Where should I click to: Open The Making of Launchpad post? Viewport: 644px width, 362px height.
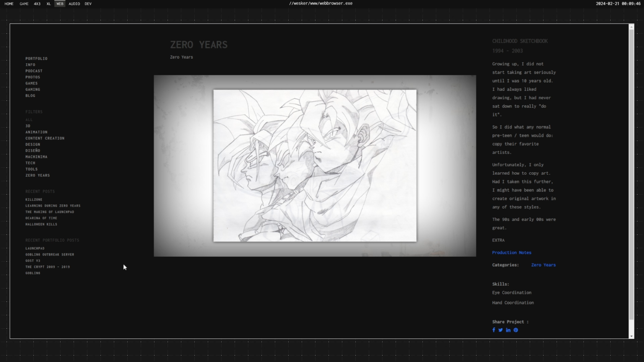pyautogui.click(x=50, y=212)
